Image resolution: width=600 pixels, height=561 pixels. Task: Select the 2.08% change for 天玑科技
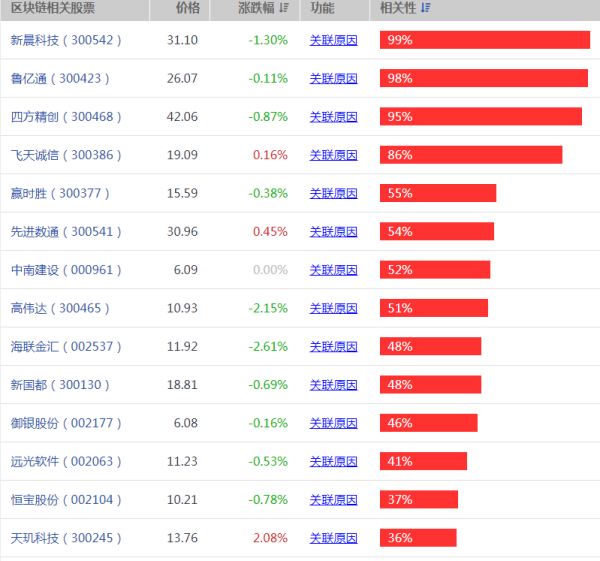click(x=270, y=538)
